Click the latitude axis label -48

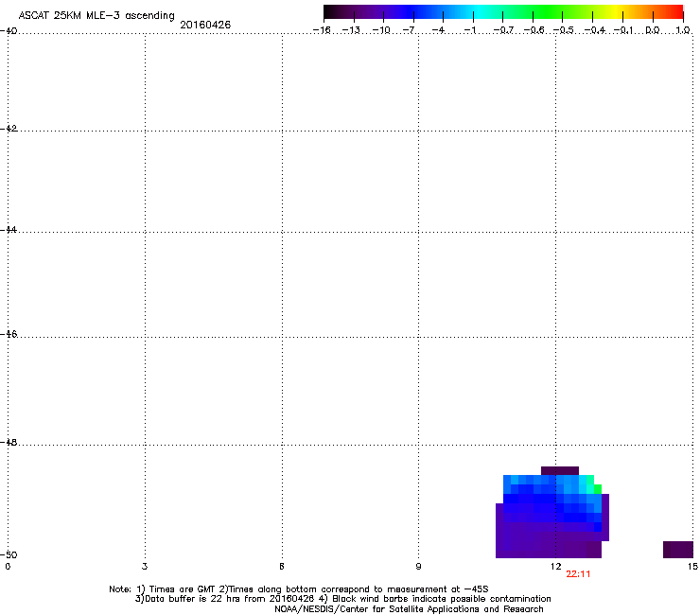coord(9,442)
